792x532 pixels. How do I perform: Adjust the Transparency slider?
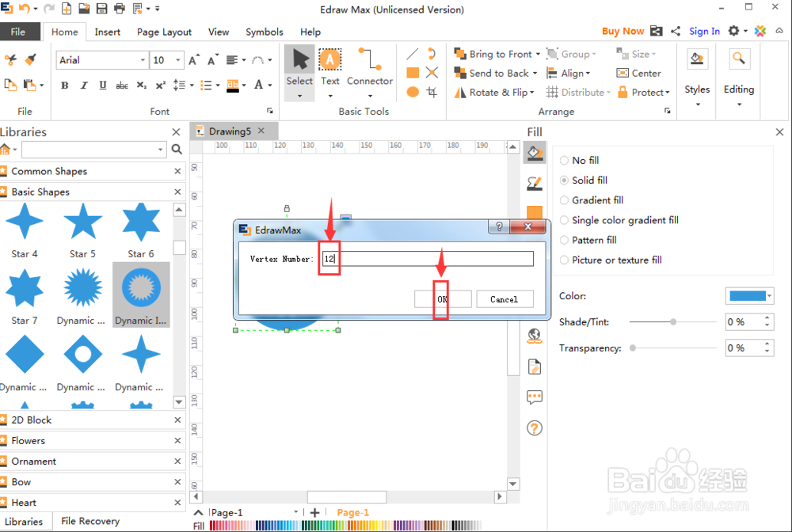click(x=632, y=348)
